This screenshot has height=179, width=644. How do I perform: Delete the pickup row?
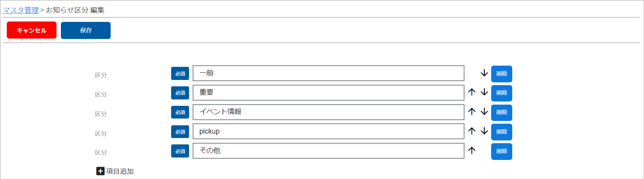click(x=502, y=132)
